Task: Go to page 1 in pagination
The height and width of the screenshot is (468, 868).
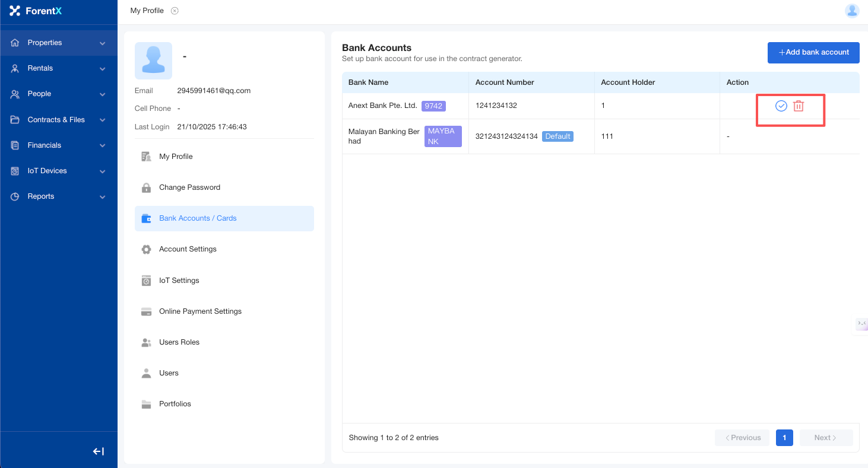Action: [x=784, y=438]
